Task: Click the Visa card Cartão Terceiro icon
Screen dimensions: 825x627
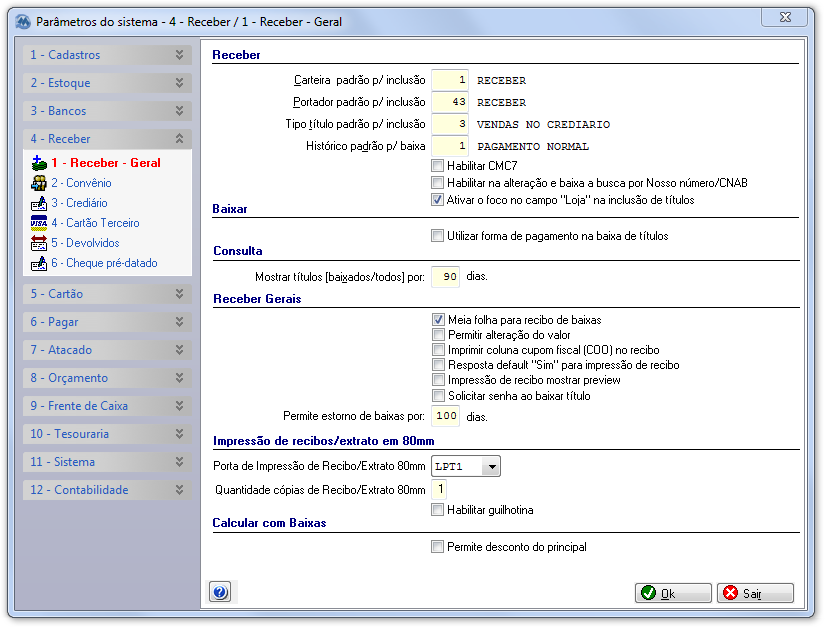Action: tap(38, 223)
